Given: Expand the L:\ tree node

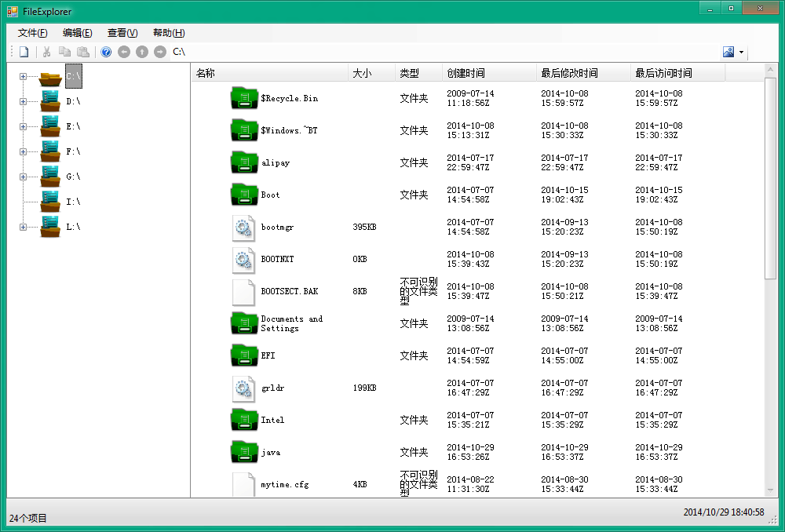Looking at the screenshot, I should [x=23, y=227].
